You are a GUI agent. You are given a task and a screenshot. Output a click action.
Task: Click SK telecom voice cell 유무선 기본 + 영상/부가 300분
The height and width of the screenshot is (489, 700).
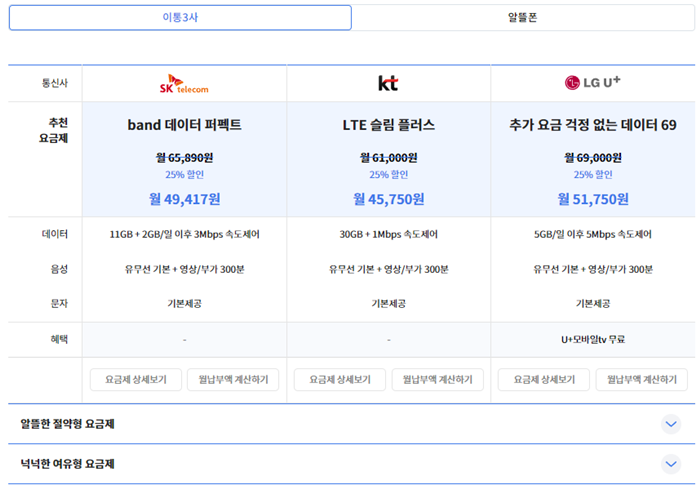pyautogui.click(x=184, y=269)
